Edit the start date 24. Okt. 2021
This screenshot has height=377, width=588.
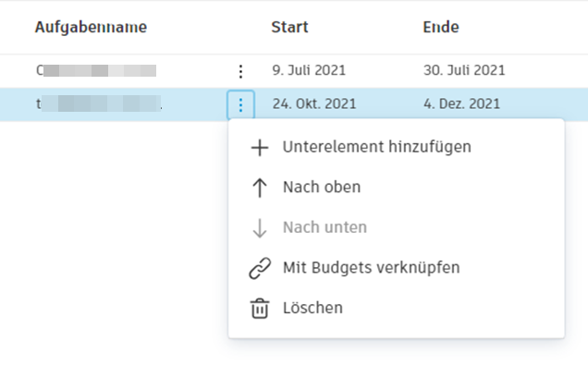click(314, 104)
